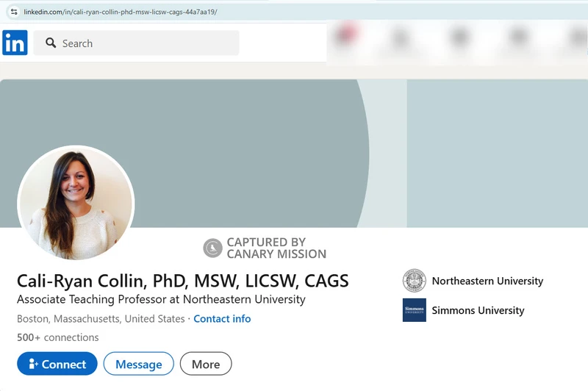Open site information icon in address bar

[x=13, y=12]
